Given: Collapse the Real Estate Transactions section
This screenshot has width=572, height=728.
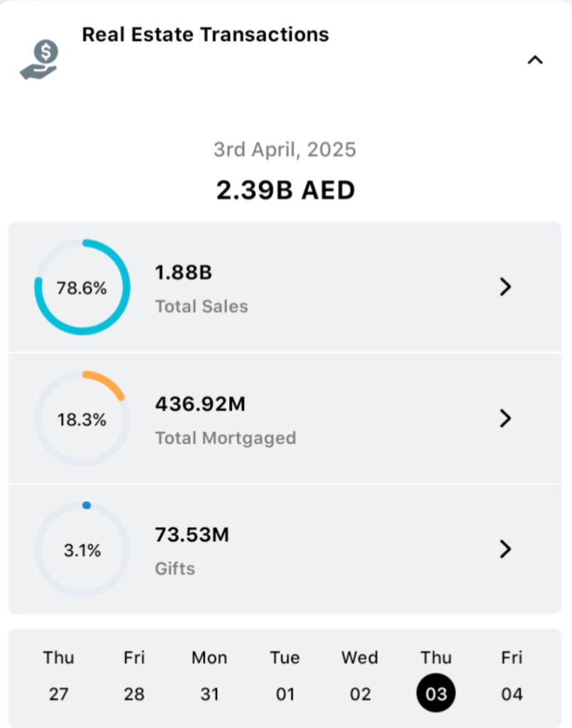Looking at the screenshot, I should pyautogui.click(x=535, y=60).
